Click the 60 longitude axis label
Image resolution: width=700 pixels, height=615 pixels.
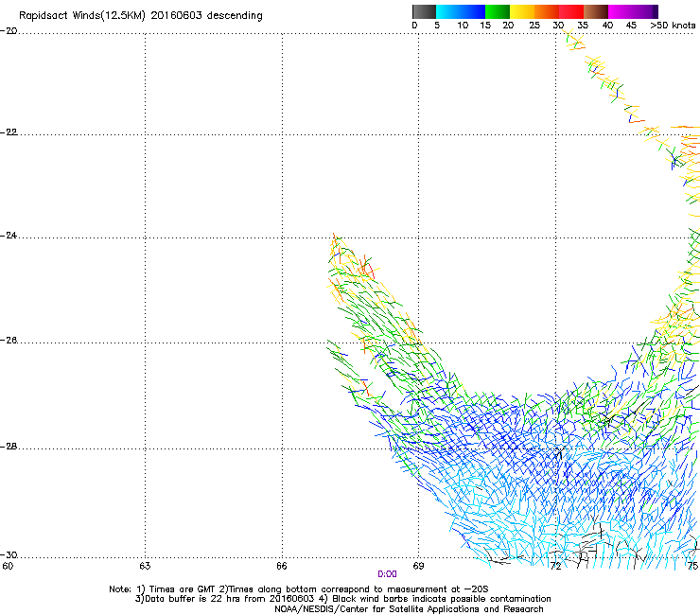pos(8,567)
